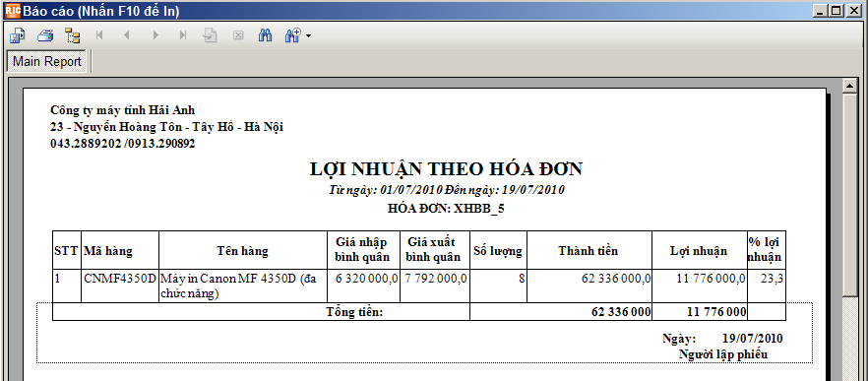868x381 pixels.
Task: Click the Print Report printer icon
Action: click(45, 35)
